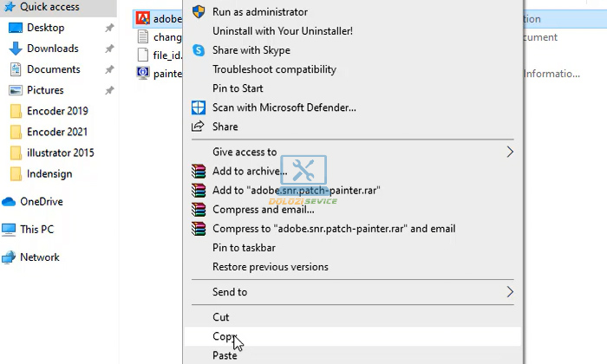Click the OneDrive cloud icon in sidebar
The width and height of the screenshot is (607, 364).
pos(10,202)
